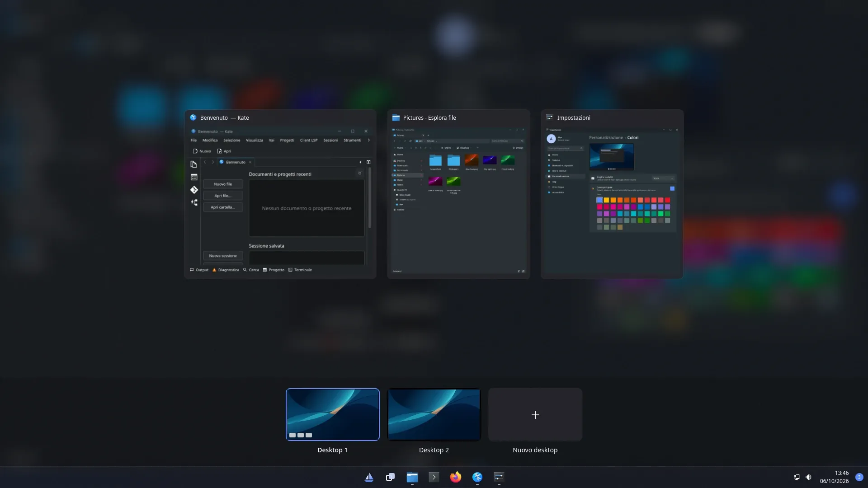Viewport: 868px width, 488px height.
Task: Click the file browser sidebar icon in Kate preview
Action: 194,177
